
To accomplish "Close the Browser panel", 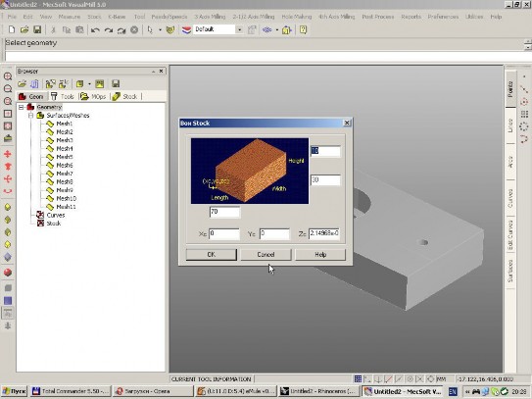I will tap(161, 71).
